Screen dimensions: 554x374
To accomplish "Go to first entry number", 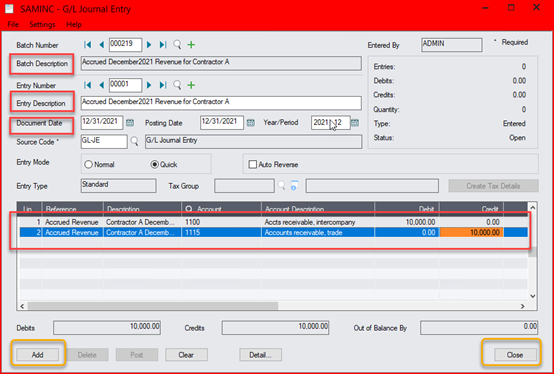I will 88,85.
